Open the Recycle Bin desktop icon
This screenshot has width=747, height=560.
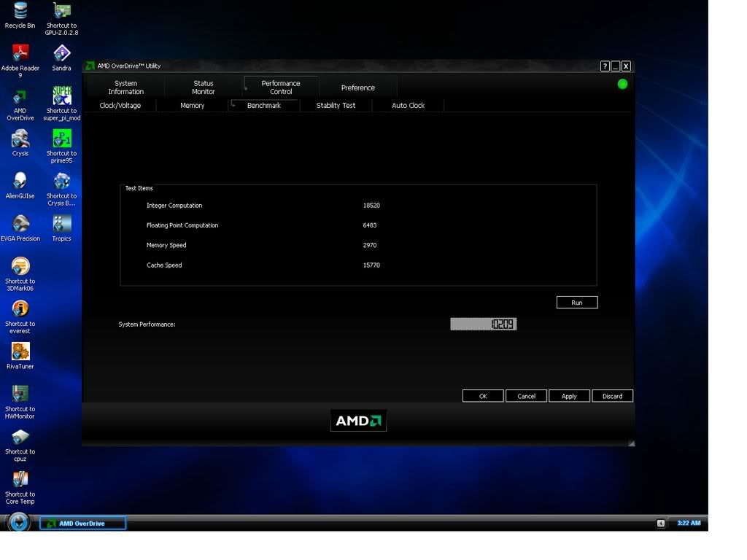(x=20, y=15)
